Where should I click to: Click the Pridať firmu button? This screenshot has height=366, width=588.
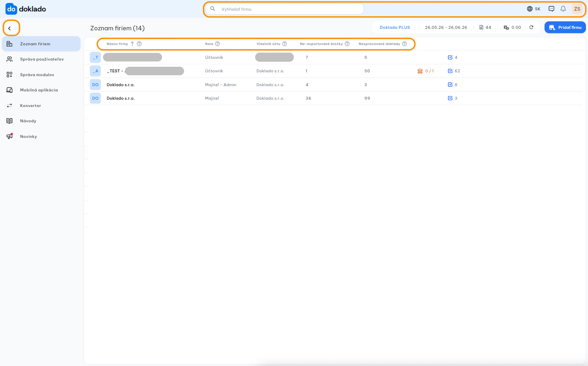click(x=565, y=27)
